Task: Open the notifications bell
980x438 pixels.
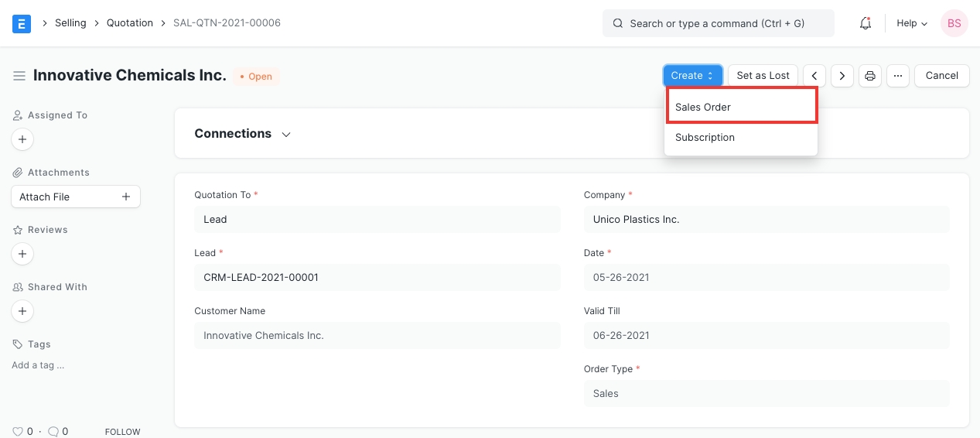Action: tap(866, 23)
